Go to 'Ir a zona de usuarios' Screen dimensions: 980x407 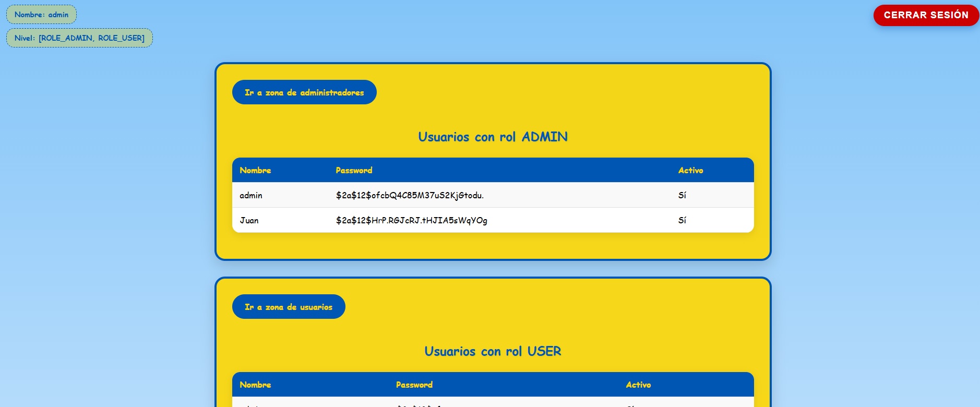click(289, 307)
